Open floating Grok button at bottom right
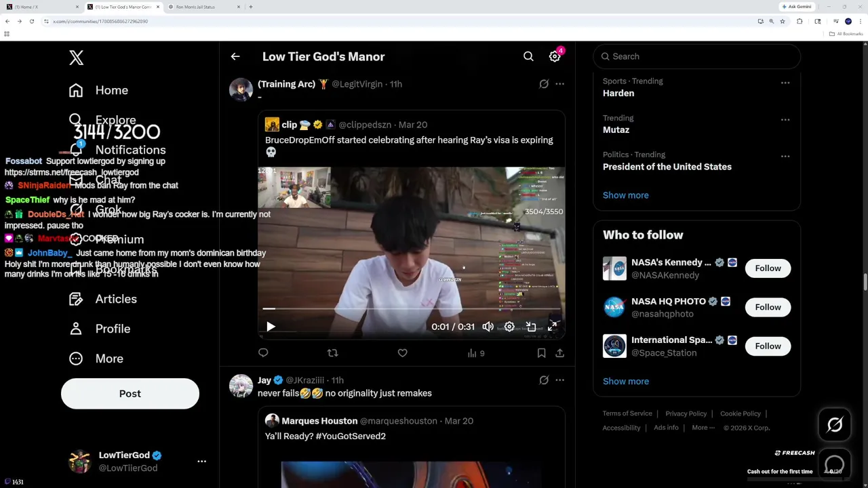Image resolution: width=868 pixels, height=488 pixels. (835, 425)
